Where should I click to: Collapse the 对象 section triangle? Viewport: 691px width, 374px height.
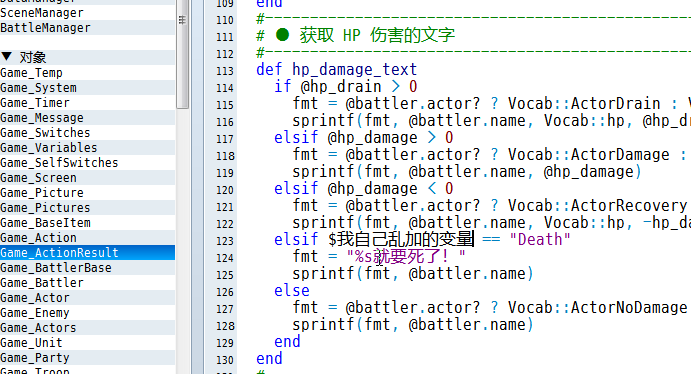point(6,56)
